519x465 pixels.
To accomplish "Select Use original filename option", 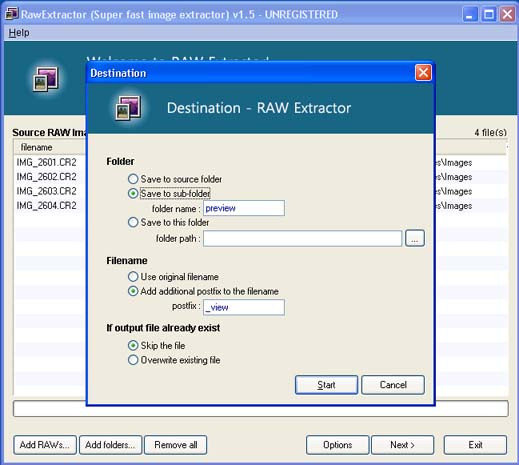I will point(173,277).
